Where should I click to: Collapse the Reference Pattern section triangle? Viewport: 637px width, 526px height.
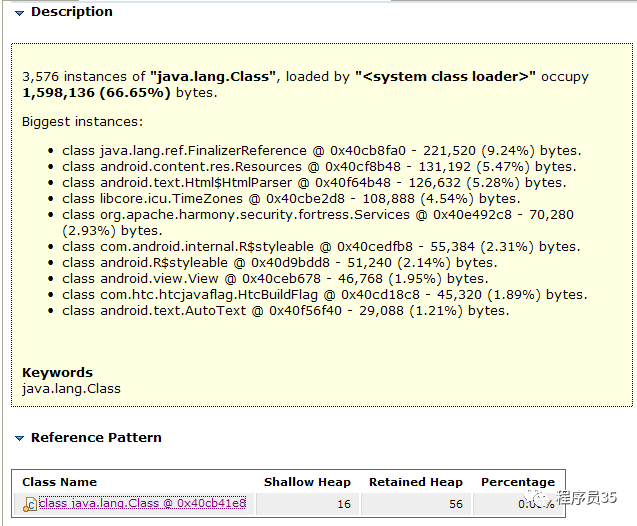tap(19, 438)
